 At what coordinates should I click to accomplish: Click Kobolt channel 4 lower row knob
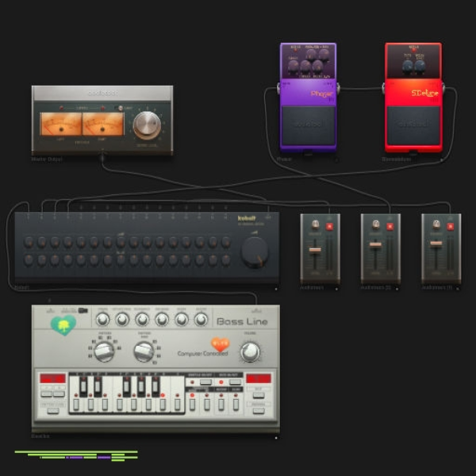click(x=68, y=260)
